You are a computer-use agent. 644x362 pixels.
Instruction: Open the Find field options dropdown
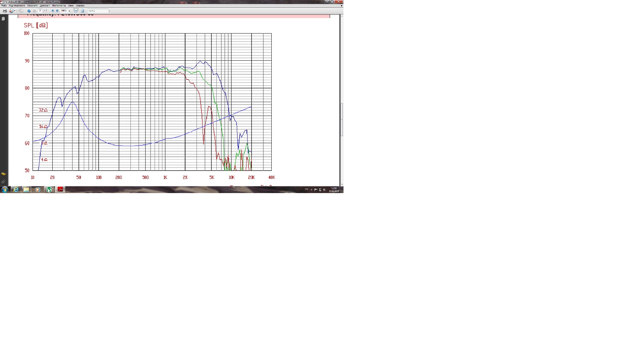(109, 11)
